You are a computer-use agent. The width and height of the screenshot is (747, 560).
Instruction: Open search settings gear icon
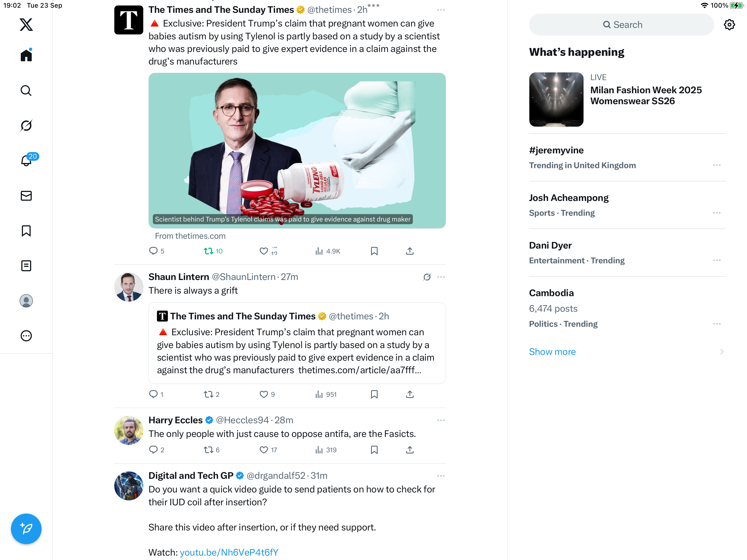coord(730,25)
